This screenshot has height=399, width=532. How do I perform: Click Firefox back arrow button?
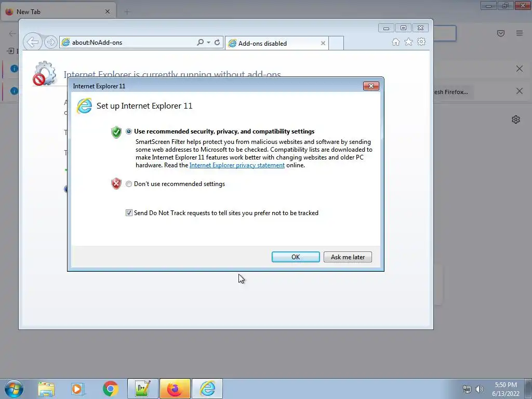12,33
